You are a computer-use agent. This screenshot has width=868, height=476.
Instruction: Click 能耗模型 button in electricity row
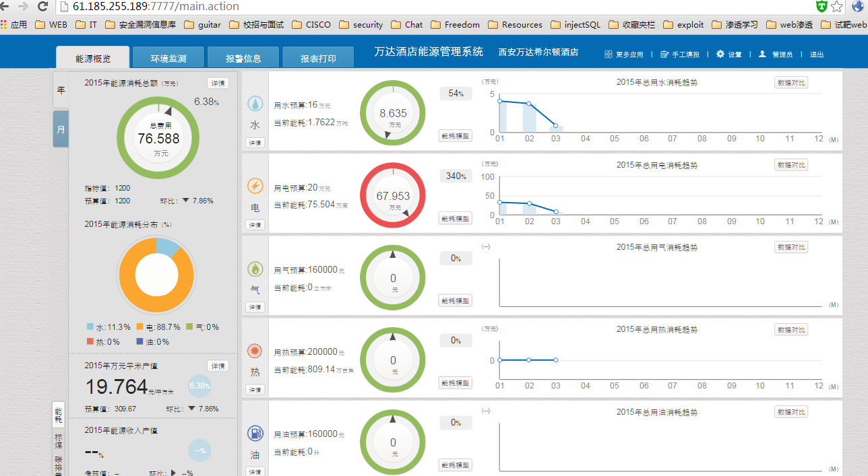[x=456, y=218]
